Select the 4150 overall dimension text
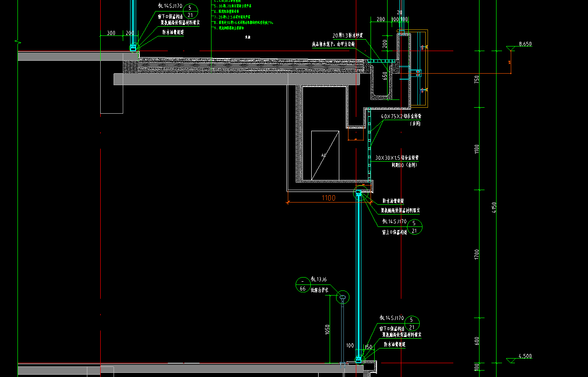The width and height of the screenshot is (588, 377). pos(494,207)
